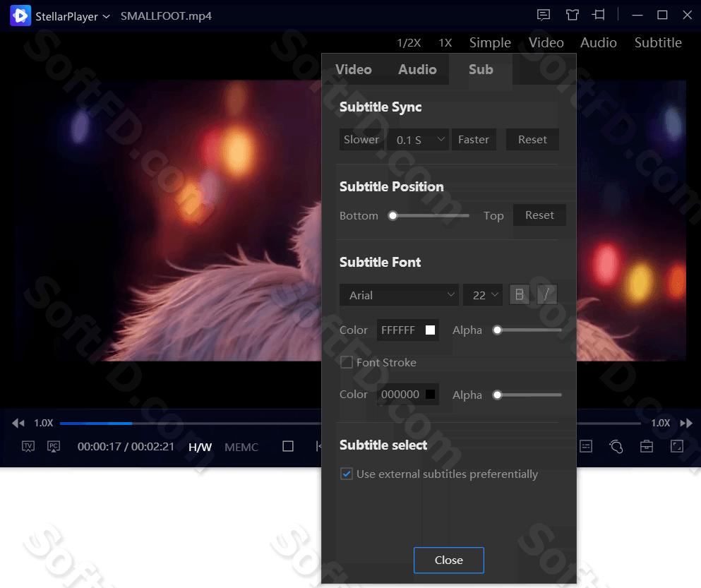Enable the Font Stroke checkbox
Screen dimensions: 701x588
click(347, 362)
